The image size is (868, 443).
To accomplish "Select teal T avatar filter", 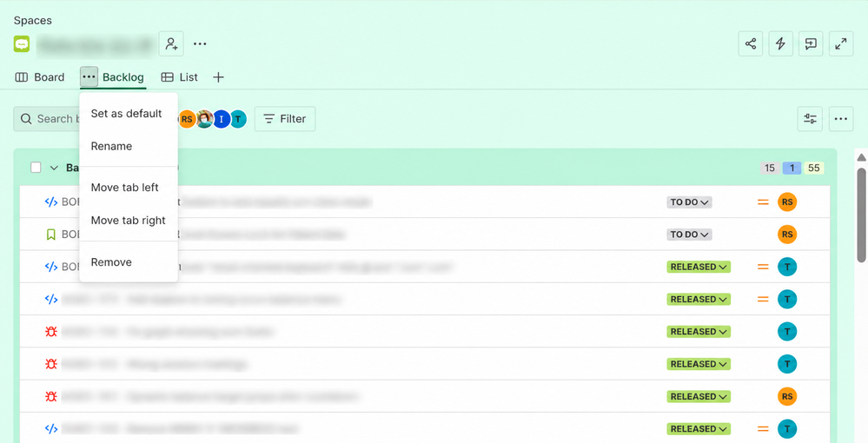I will (x=238, y=119).
